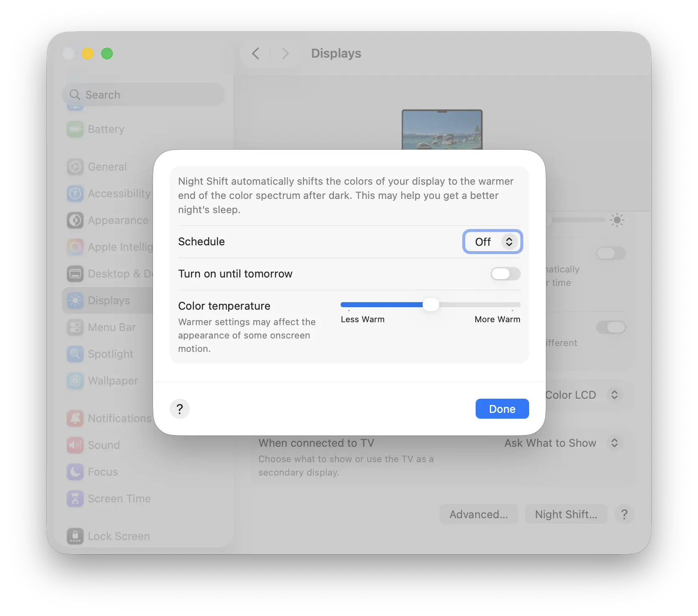Open the Wallpaper settings icon

pyautogui.click(x=75, y=381)
